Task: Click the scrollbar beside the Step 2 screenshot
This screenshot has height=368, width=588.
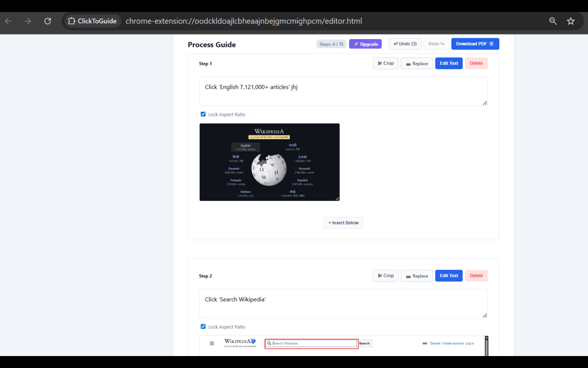Action: coord(486,345)
